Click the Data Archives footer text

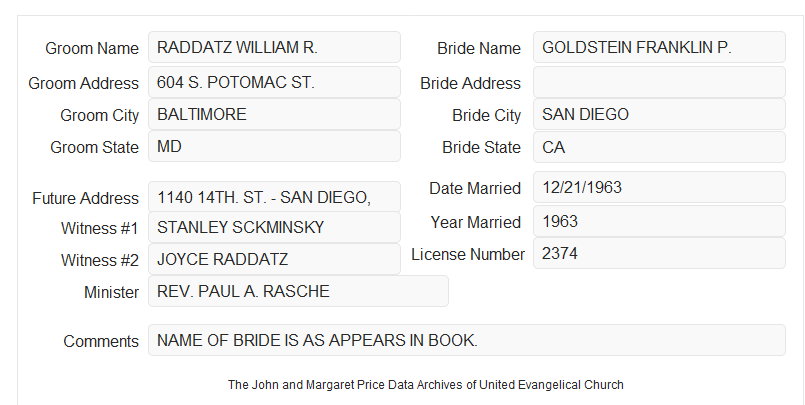pos(426,384)
